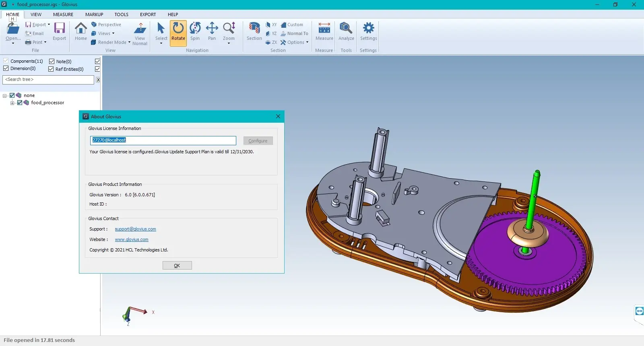
Task: Choose Custom section plane
Action: click(292, 25)
